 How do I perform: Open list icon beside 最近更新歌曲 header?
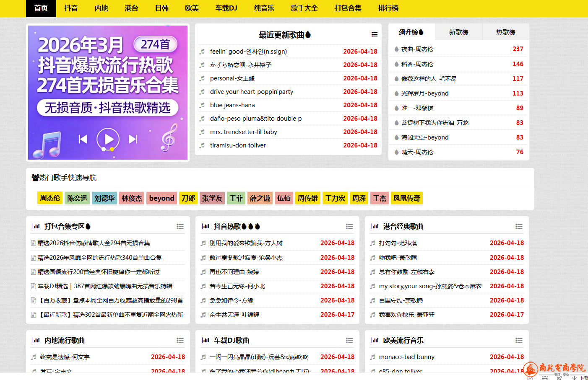coord(374,35)
